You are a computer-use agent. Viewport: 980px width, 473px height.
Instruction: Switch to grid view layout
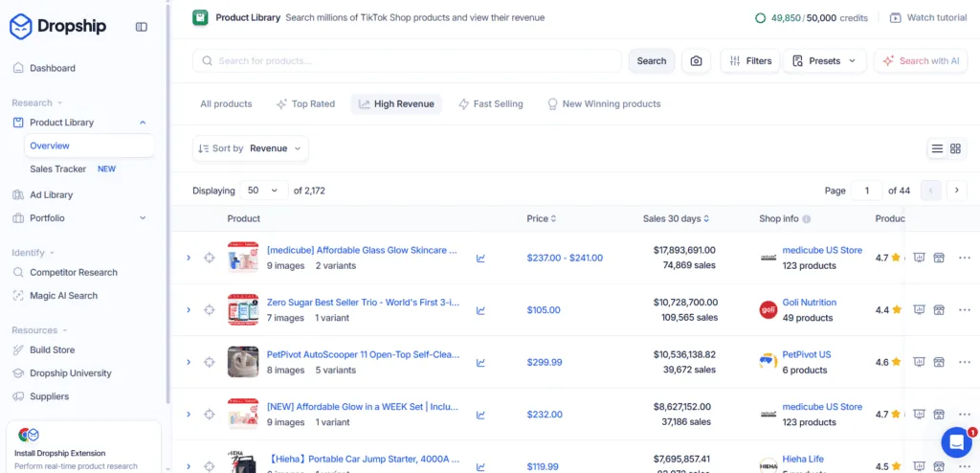(955, 148)
